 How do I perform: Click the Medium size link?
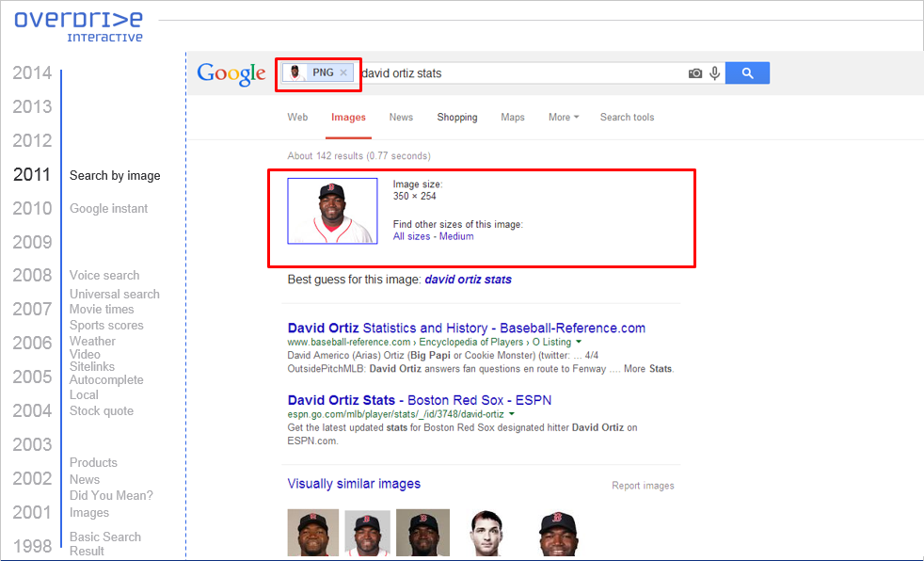(x=456, y=236)
